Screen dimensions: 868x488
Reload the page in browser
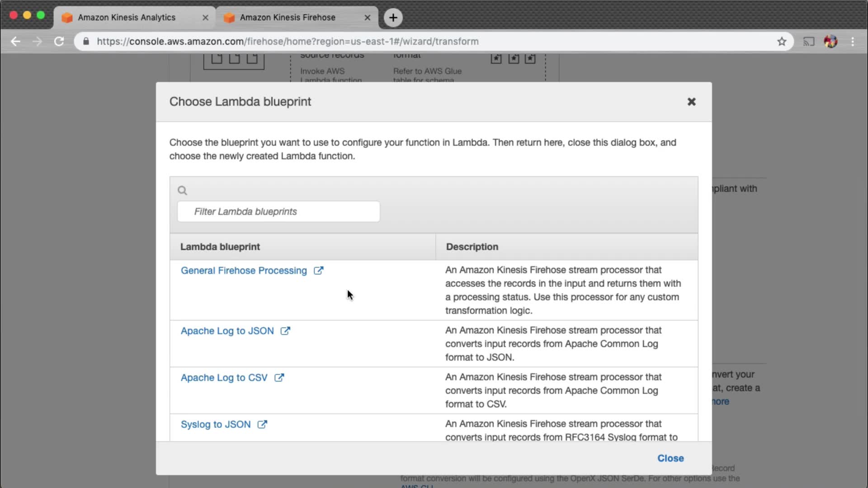coord(59,42)
